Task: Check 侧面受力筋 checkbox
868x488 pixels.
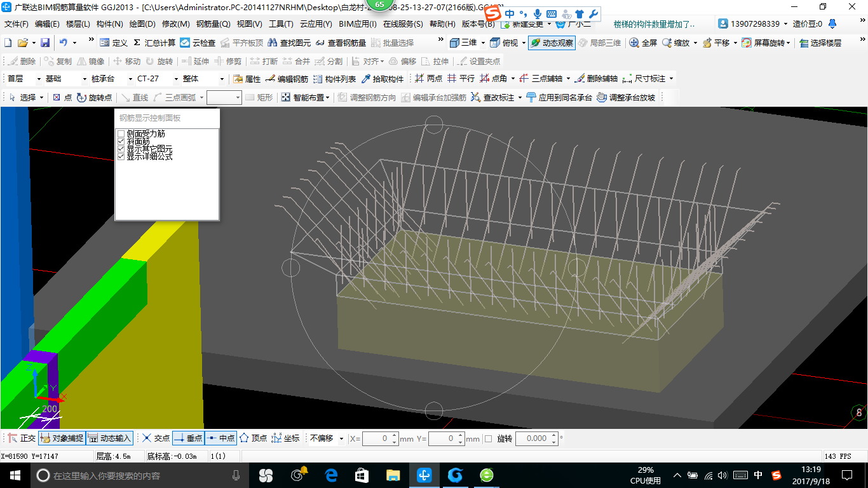Action: (121, 134)
